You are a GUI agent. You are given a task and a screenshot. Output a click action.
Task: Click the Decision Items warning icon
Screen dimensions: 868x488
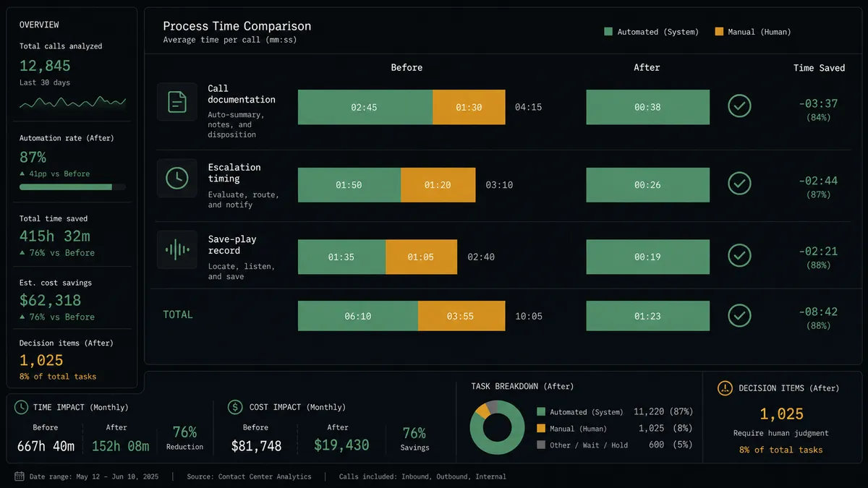[725, 388]
